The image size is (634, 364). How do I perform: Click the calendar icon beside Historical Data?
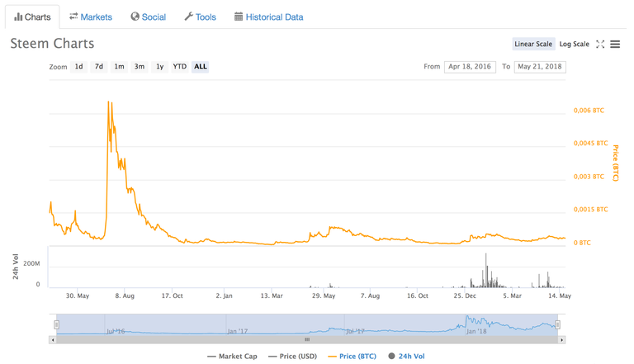point(239,17)
